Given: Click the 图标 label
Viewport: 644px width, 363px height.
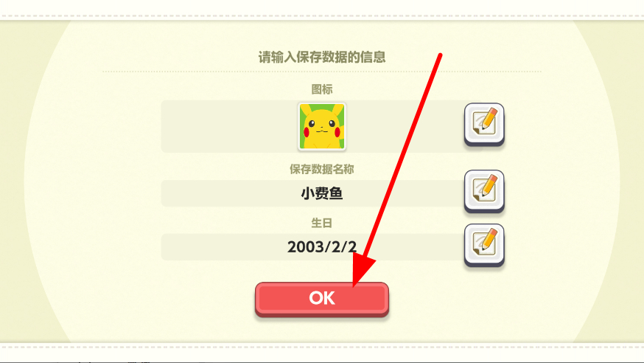Looking at the screenshot, I should [x=322, y=89].
